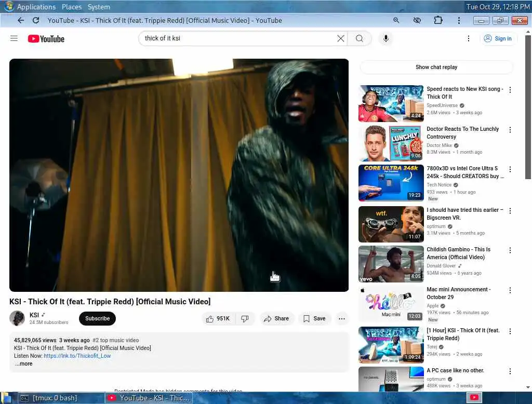Open browser three-dot menu

[459, 20]
